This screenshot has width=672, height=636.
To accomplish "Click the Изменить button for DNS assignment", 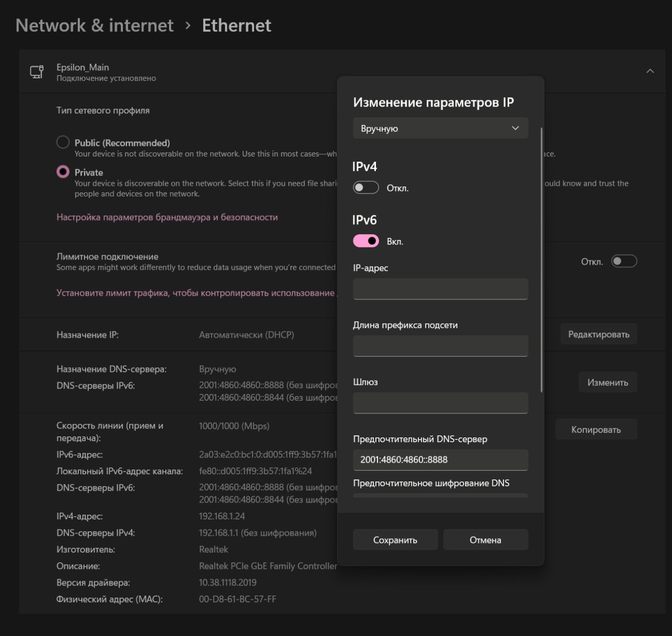I will 608,382.
